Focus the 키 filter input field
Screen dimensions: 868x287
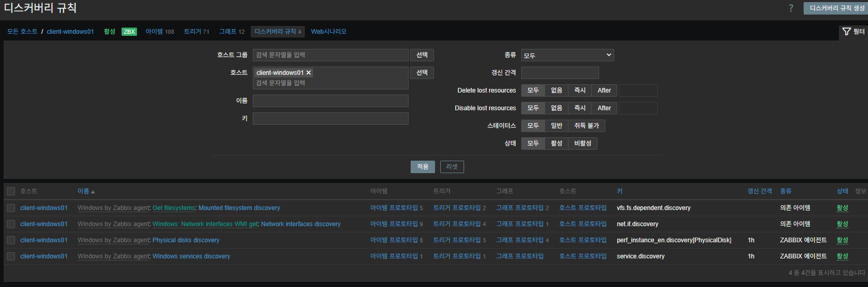[x=331, y=119]
